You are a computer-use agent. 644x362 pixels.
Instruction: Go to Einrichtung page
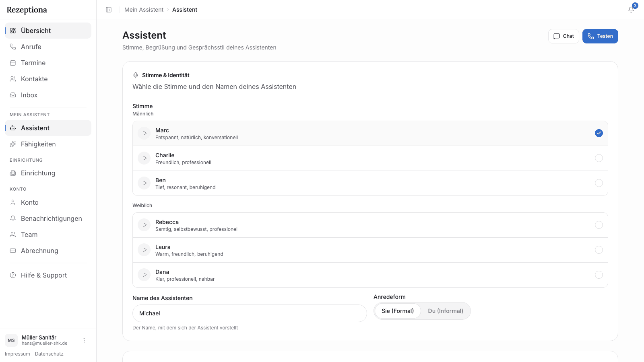pyautogui.click(x=48, y=173)
